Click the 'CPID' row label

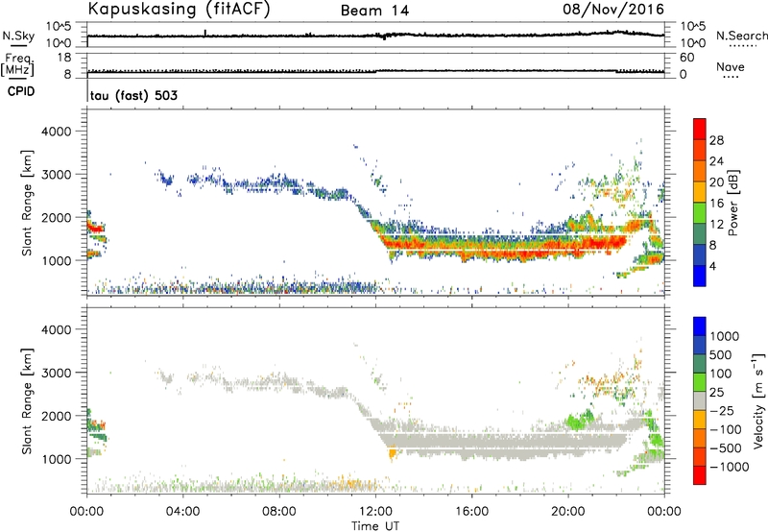click(21, 91)
